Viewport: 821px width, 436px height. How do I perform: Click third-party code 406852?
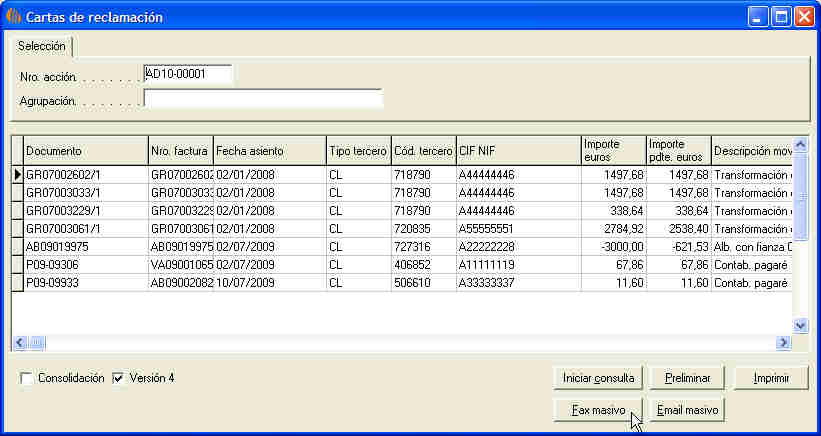pyautogui.click(x=424, y=265)
